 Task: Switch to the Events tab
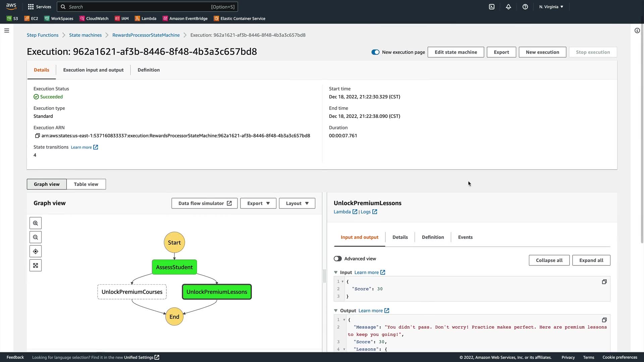point(465,237)
